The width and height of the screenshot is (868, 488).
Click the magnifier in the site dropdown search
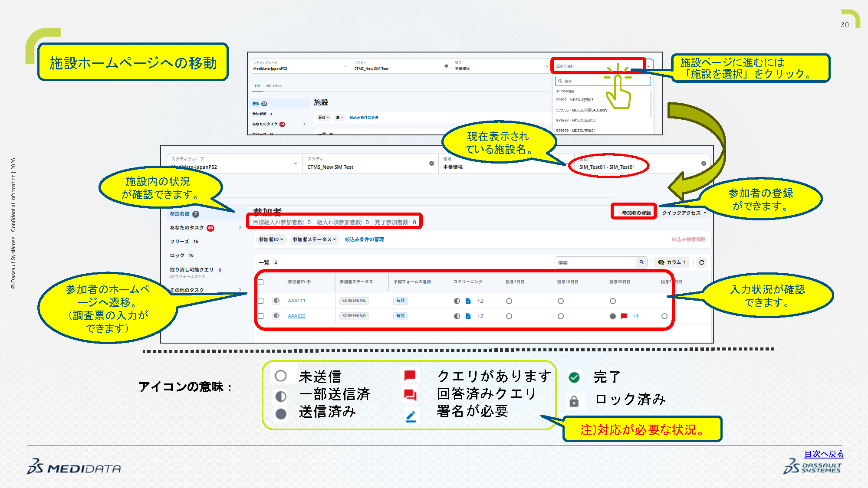pos(560,81)
